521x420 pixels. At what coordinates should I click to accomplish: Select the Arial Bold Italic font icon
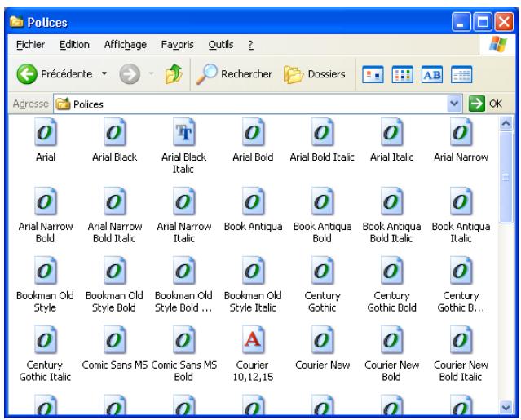[322, 132]
